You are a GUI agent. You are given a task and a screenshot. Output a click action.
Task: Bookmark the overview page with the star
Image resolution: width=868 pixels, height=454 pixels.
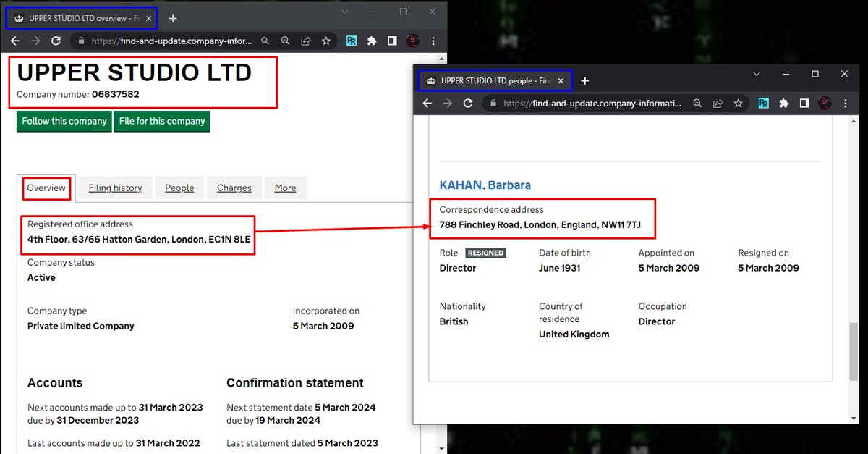tap(326, 41)
